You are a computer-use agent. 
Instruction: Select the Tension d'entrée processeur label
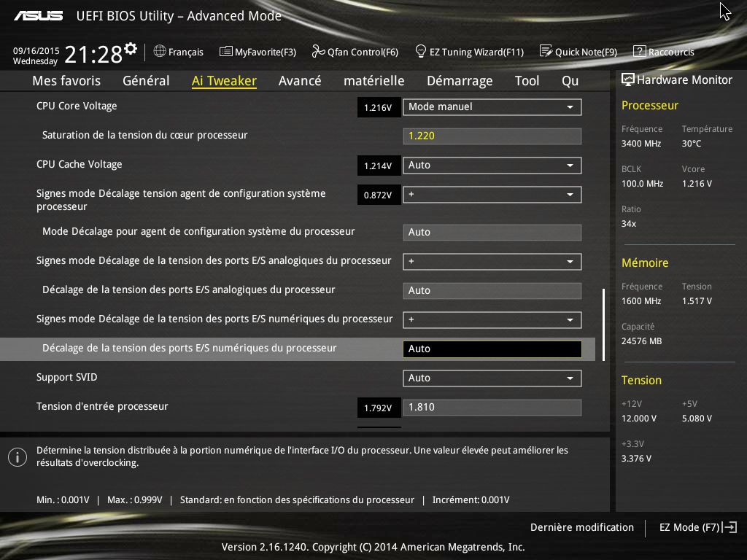(102, 406)
